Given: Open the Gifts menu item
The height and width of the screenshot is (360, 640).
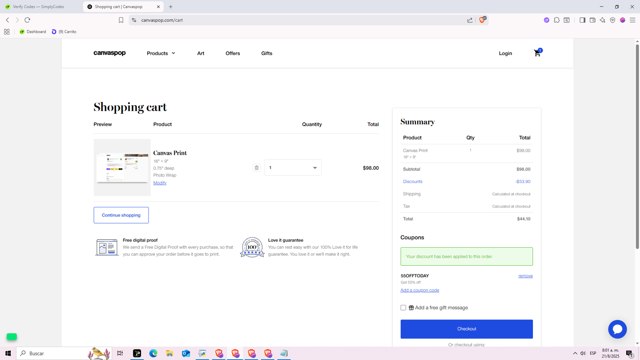Looking at the screenshot, I should pyautogui.click(x=267, y=53).
